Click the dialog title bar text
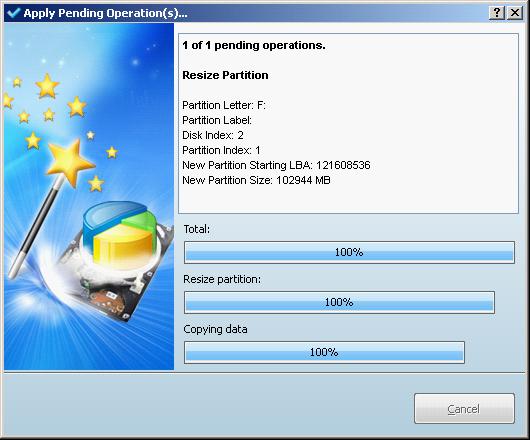Image resolution: width=530 pixels, height=440 pixels. point(105,13)
